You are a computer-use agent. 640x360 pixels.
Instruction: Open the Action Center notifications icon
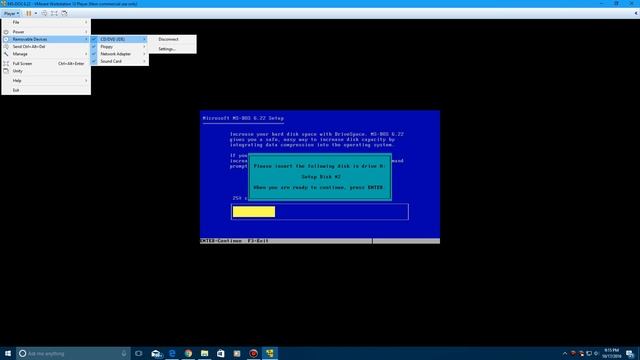pyautogui.click(x=630, y=353)
